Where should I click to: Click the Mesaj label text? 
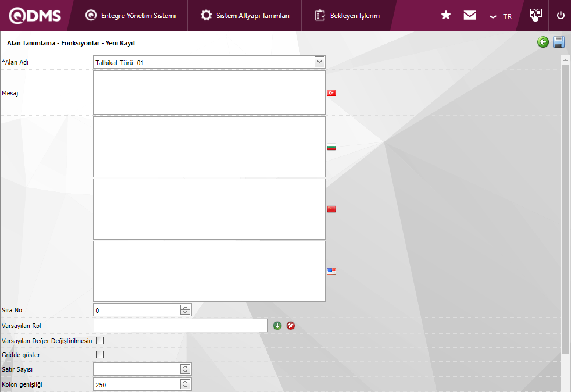pos(10,93)
